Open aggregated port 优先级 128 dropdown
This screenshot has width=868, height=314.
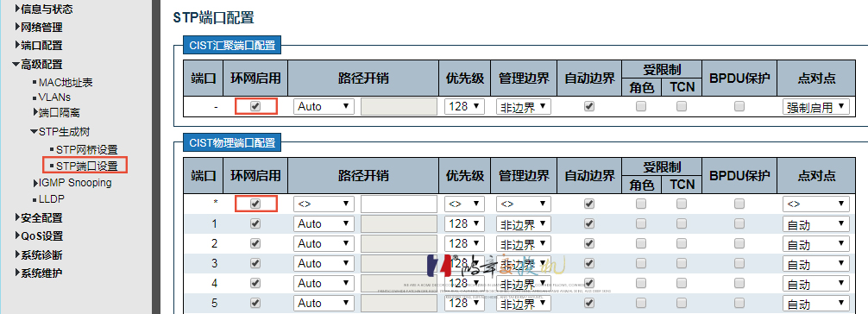click(x=464, y=106)
